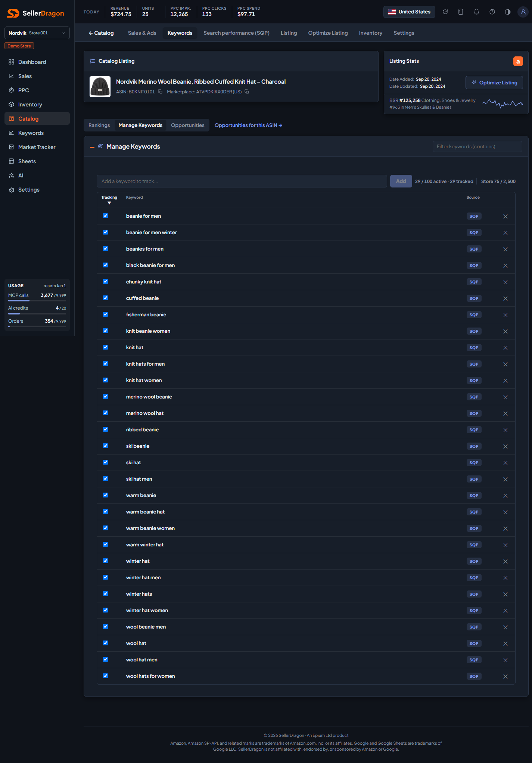This screenshot has width=532, height=763.
Task: Click the Amazon 'a' badge in Listing Stats
Action: [x=518, y=61]
